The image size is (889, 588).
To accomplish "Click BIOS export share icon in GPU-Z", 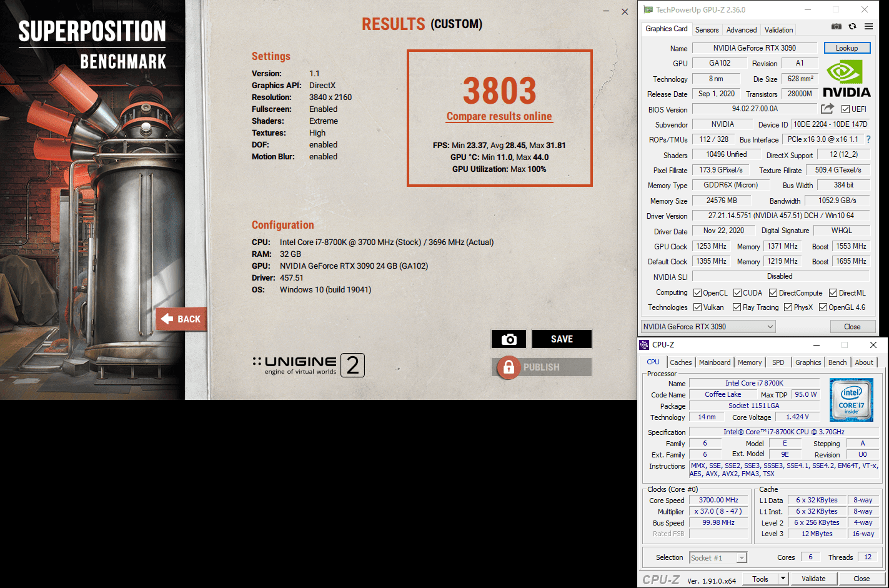I will (x=827, y=109).
